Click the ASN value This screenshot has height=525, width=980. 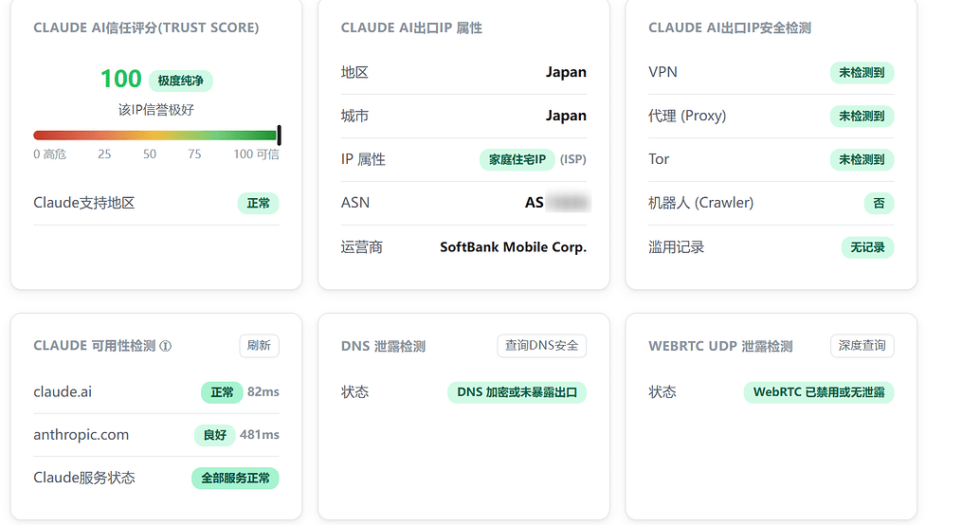pyautogui.click(x=557, y=203)
